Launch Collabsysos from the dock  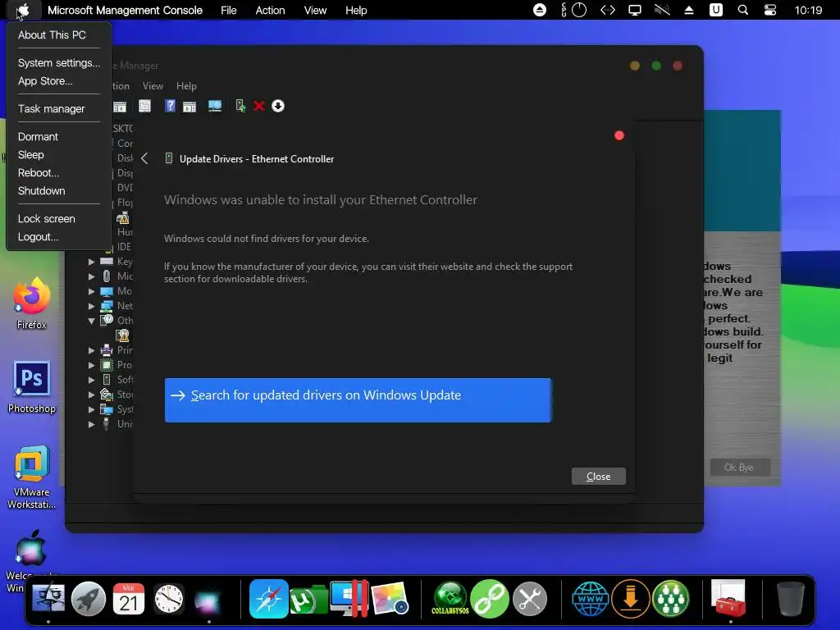[x=450, y=598]
